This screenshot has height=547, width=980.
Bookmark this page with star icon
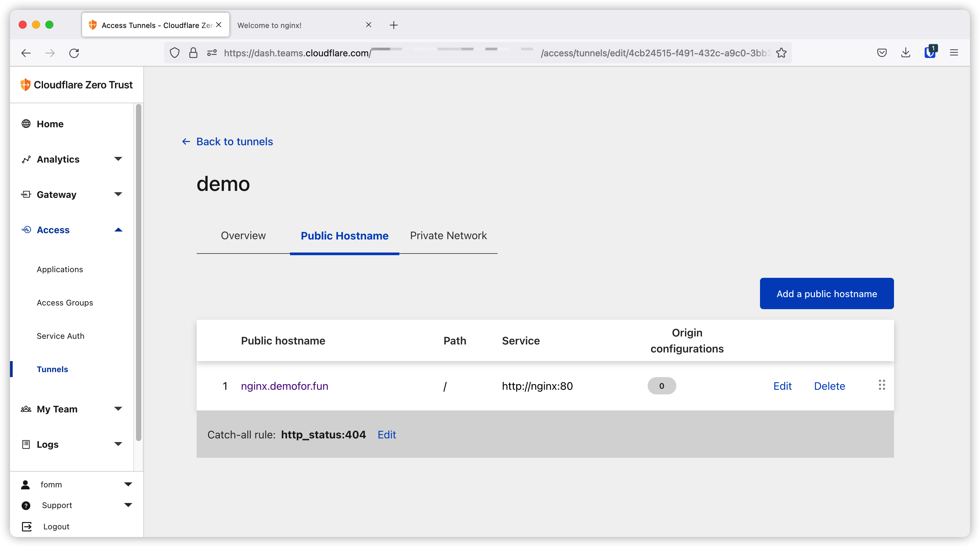click(x=781, y=53)
